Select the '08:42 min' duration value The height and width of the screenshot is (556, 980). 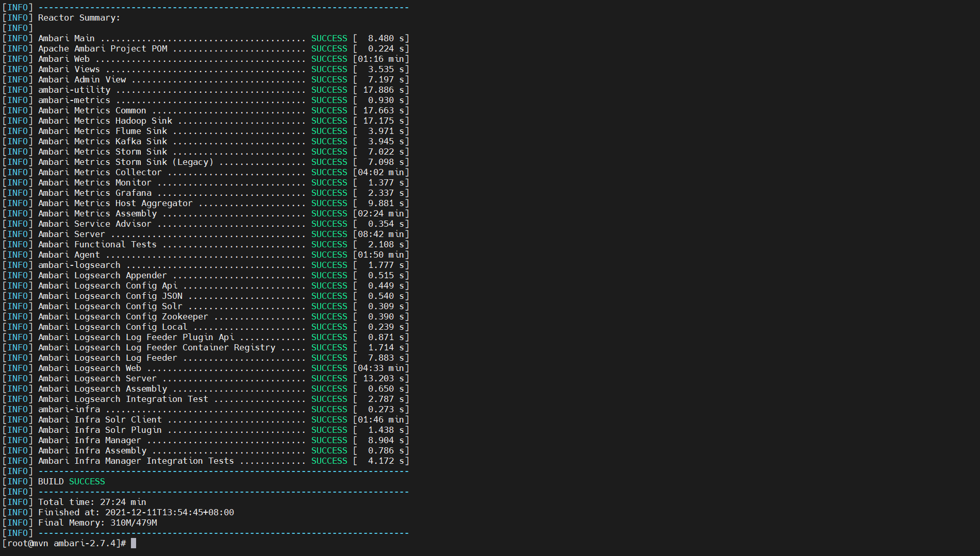point(381,234)
